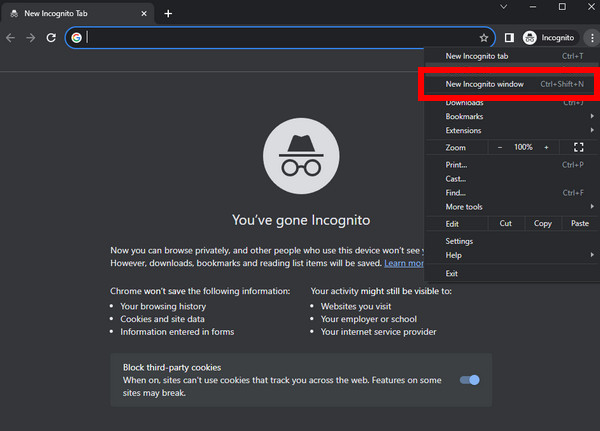Bookmark this tab with the star icon
Viewport: 600px width, 431px height.
pyautogui.click(x=484, y=38)
